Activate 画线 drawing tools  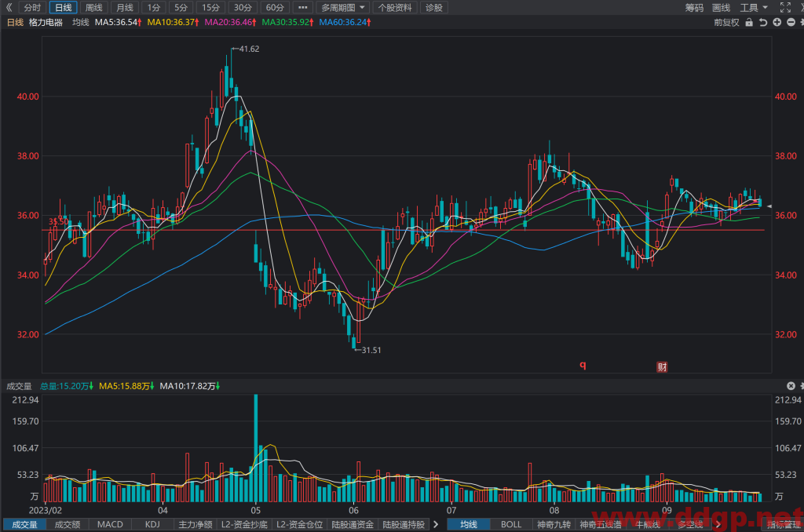[722, 8]
